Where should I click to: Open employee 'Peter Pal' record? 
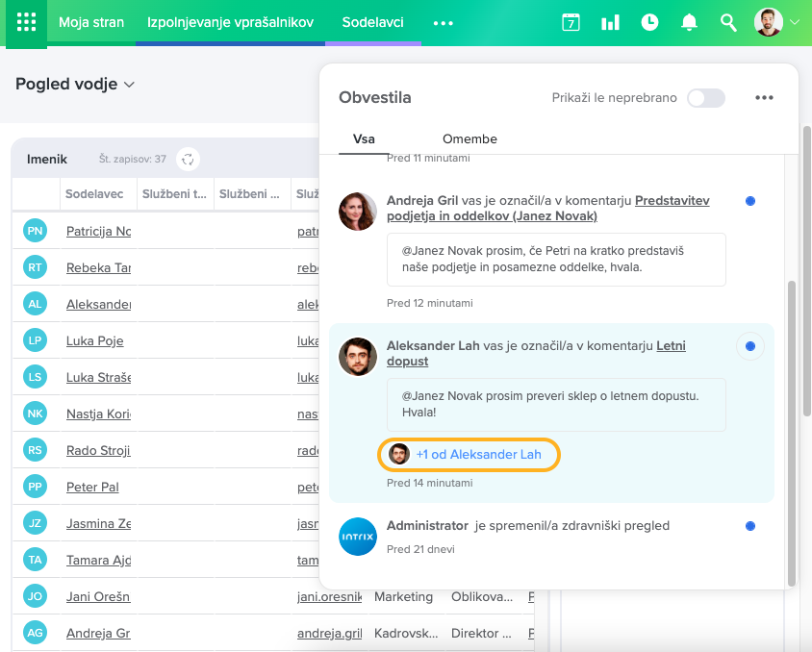92,488
